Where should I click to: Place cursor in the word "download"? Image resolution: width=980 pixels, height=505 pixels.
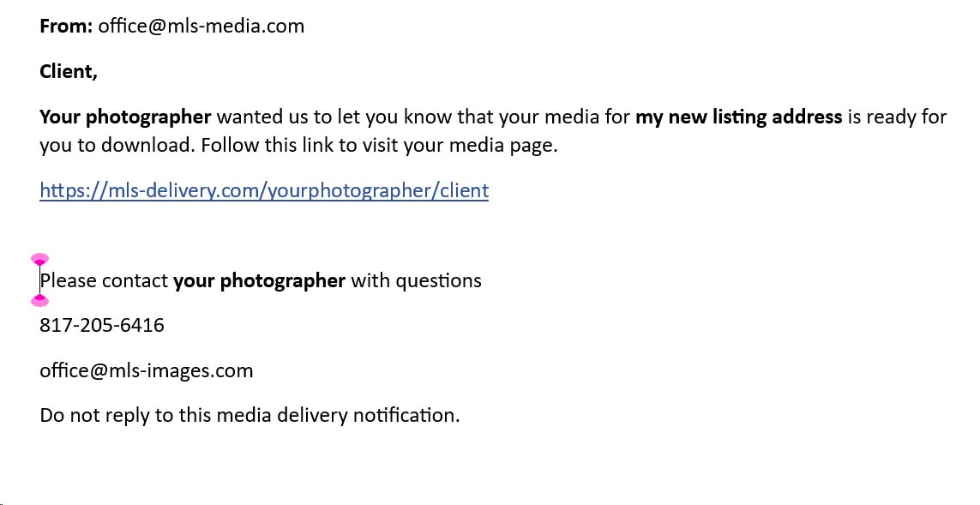149,145
